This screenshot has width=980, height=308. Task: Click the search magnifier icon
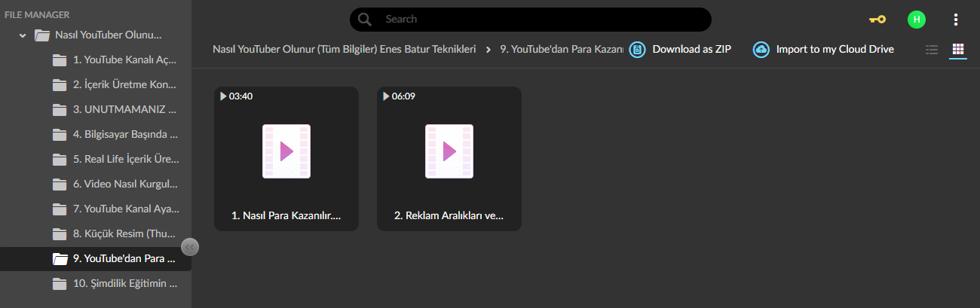(365, 20)
